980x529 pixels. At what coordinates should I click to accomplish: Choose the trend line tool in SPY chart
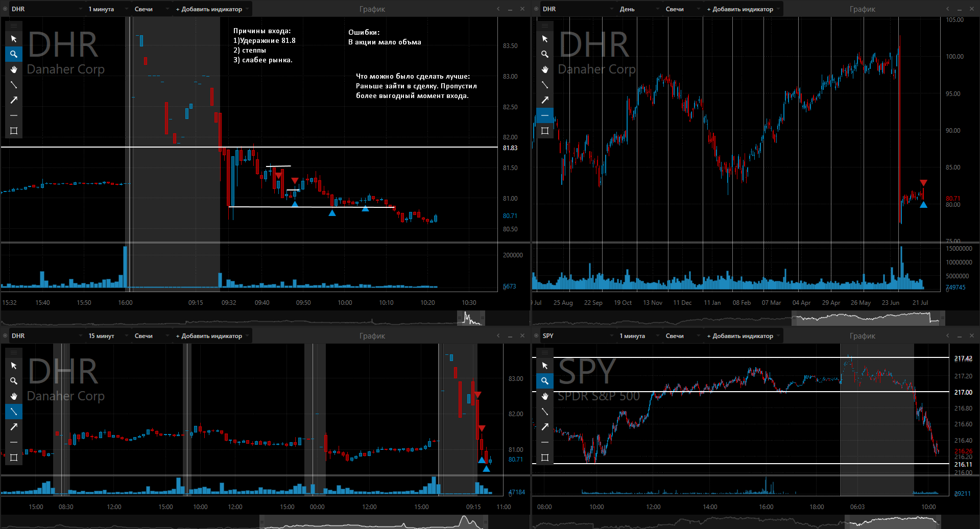(x=545, y=412)
